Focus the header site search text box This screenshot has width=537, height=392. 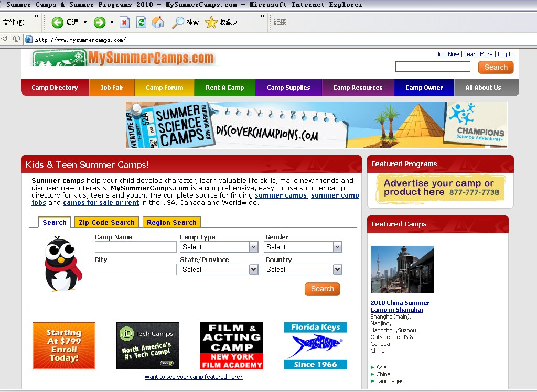pos(433,67)
